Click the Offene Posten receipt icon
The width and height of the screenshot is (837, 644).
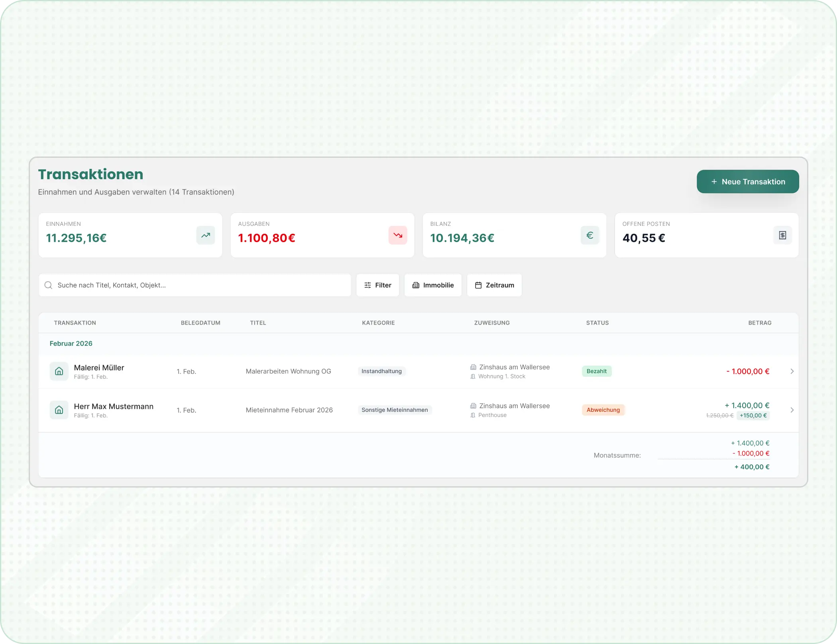click(x=782, y=235)
